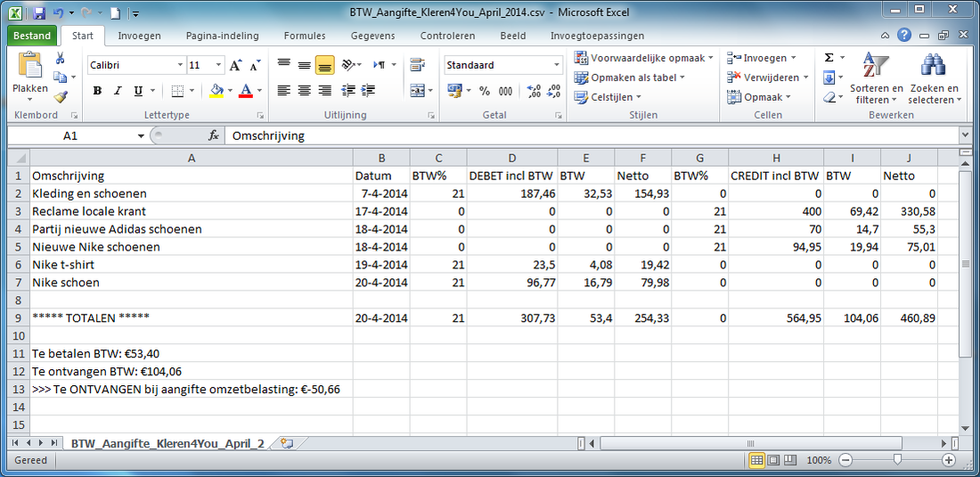The image size is (980, 477).
Task: Click the wrap text icon
Action: coord(418,65)
